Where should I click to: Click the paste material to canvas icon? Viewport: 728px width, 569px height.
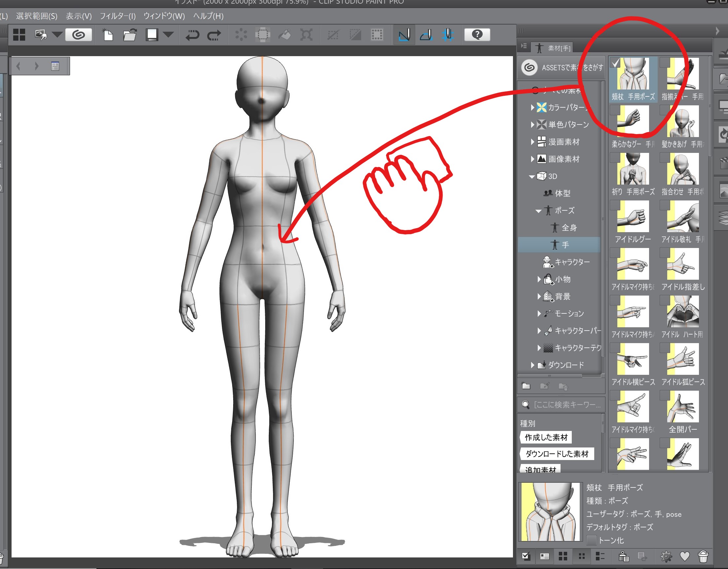click(x=624, y=556)
